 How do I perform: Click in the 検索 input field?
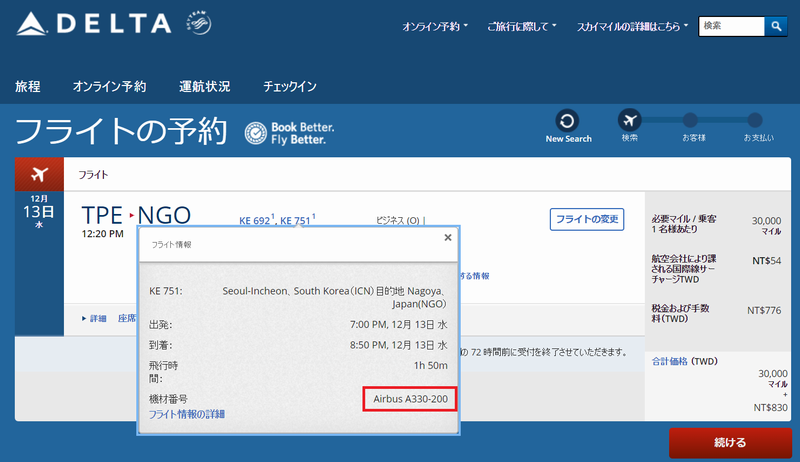[x=731, y=26]
